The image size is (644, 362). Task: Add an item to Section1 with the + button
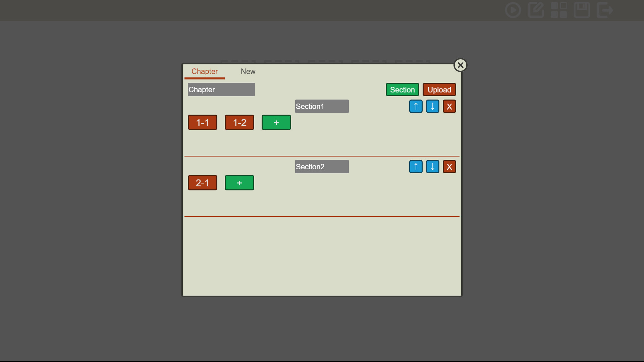click(x=276, y=122)
